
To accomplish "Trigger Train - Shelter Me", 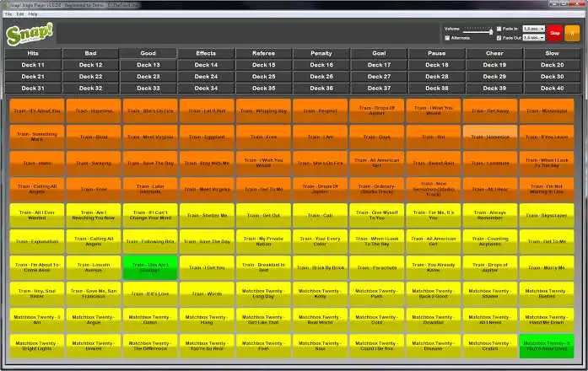I will [x=207, y=216].
